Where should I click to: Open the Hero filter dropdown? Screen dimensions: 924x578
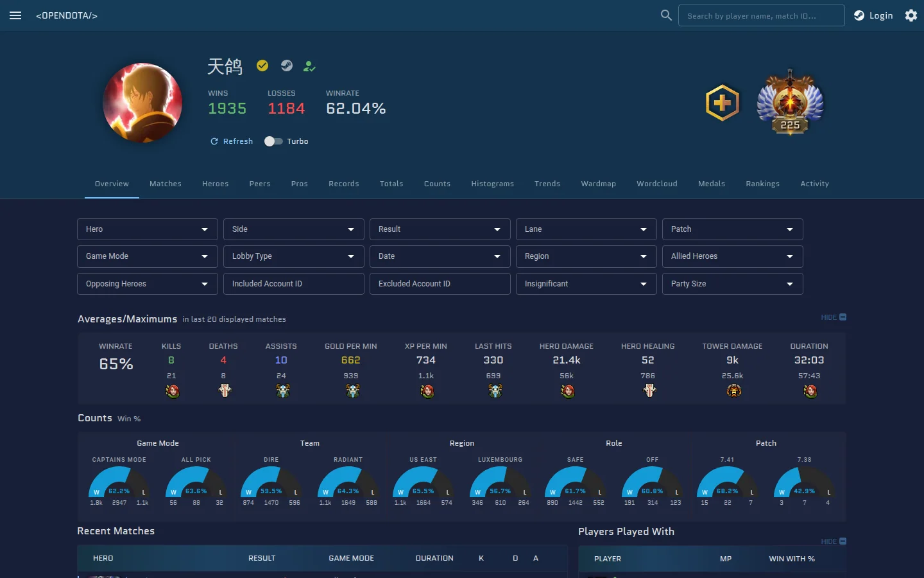(147, 229)
